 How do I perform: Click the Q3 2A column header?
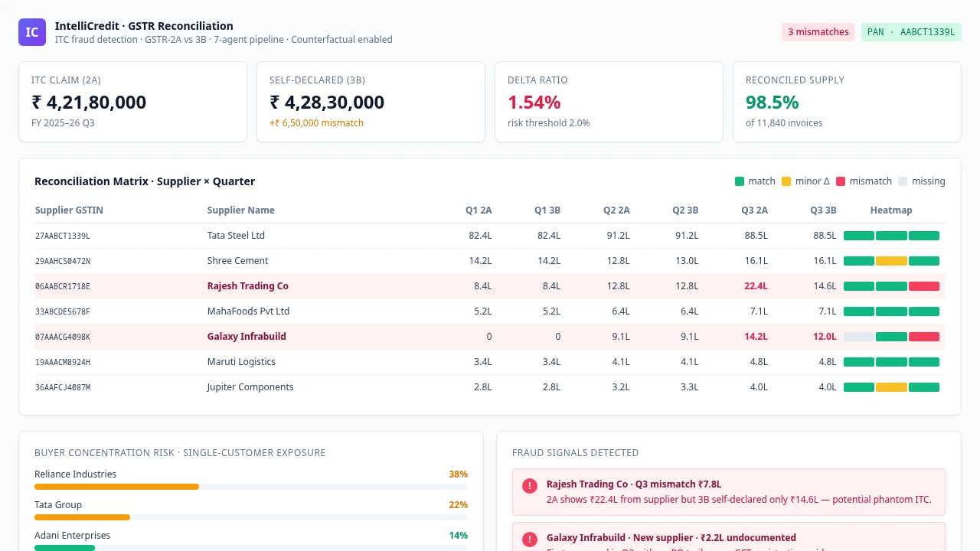(x=754, y=210)
